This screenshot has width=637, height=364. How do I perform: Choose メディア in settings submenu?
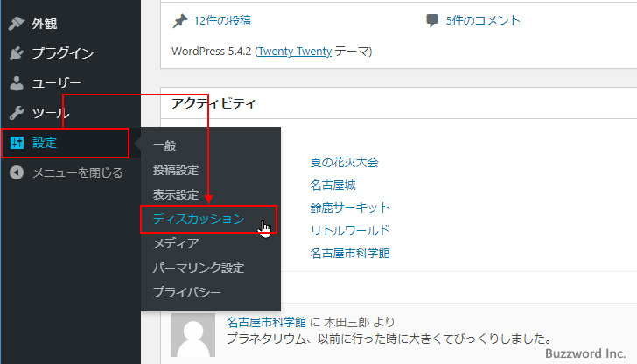pyautogui.click(x=176, y=243)
